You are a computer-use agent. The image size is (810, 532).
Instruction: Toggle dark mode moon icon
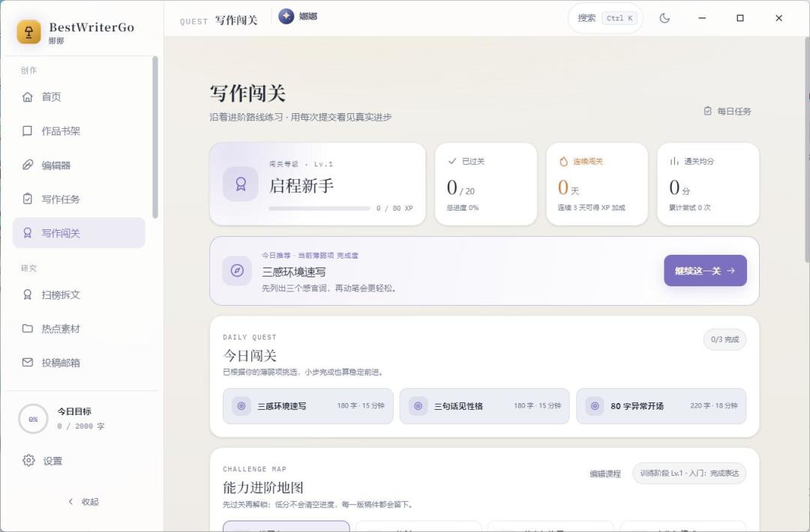[664, 18]
